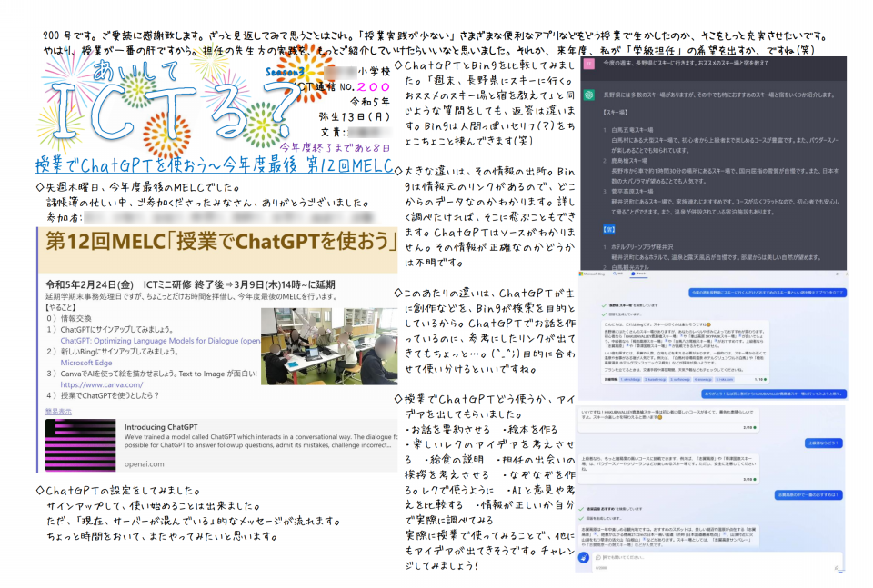Click the highlighted 【宿】 heading
This screenshot has width=873, height=588.
coord(609,229)
